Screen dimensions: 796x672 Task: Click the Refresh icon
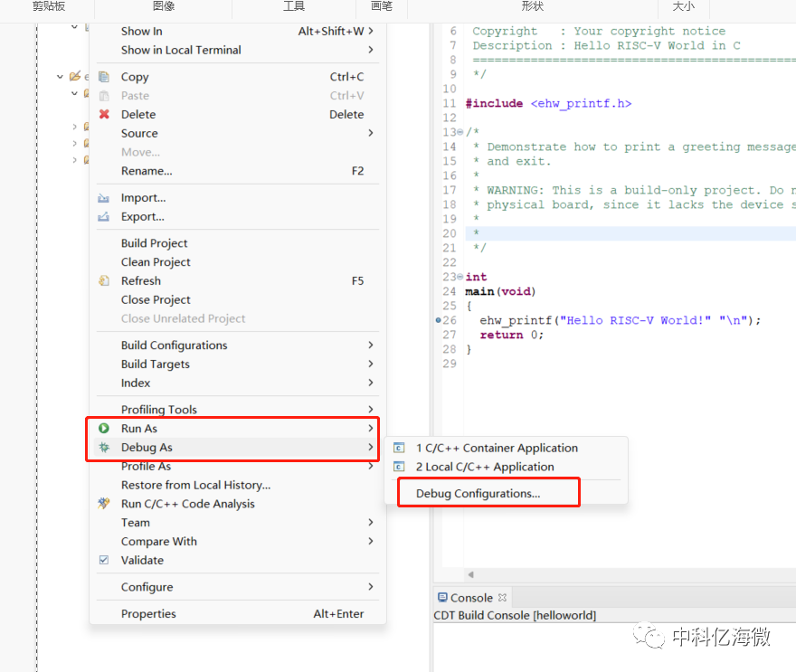(104, 280)
